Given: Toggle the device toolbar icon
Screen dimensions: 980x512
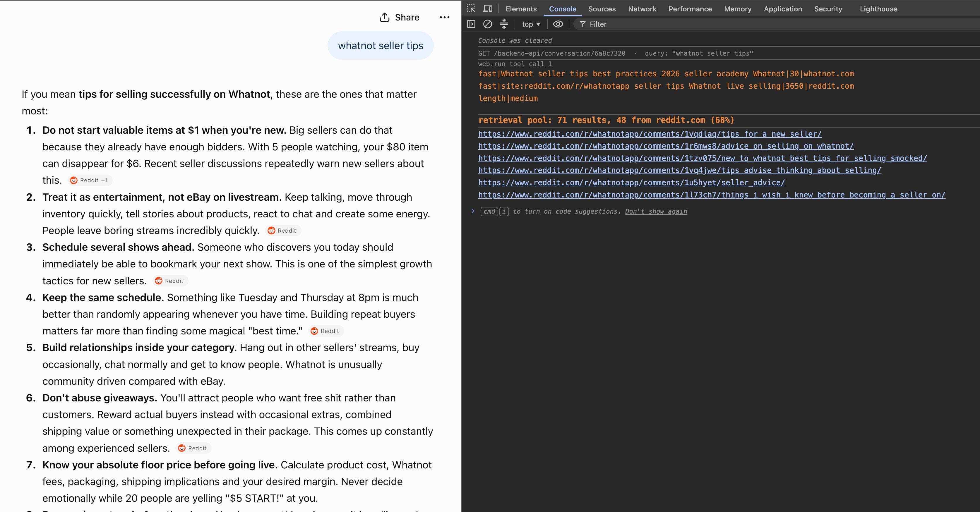Looking at the screenshot, I should click(488, 8).
